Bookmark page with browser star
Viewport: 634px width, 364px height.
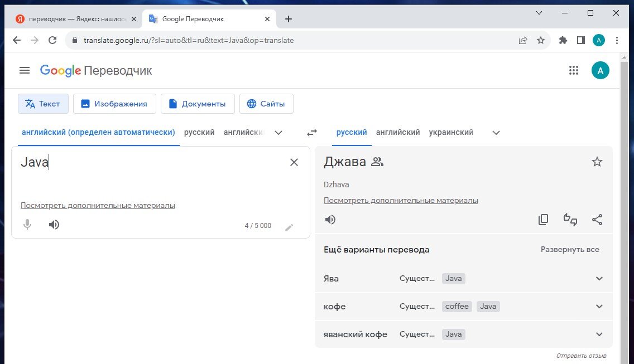[x=541, y=40]
